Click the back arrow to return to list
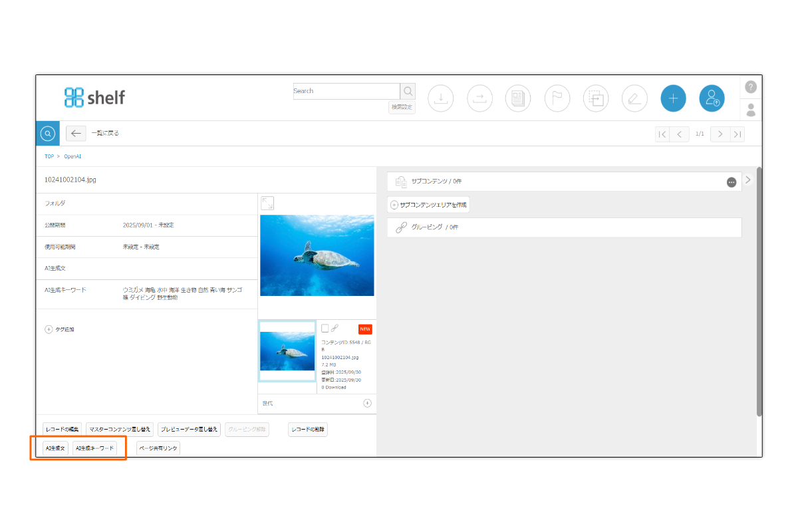The height and width of the screenshot is (532, 798). point(76,133)
